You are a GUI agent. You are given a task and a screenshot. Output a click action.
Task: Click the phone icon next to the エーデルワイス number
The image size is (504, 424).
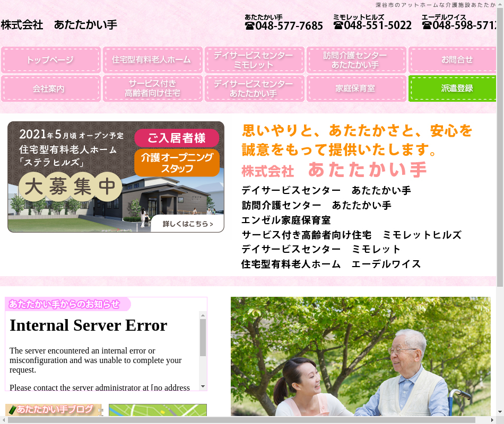coord(427,25)
